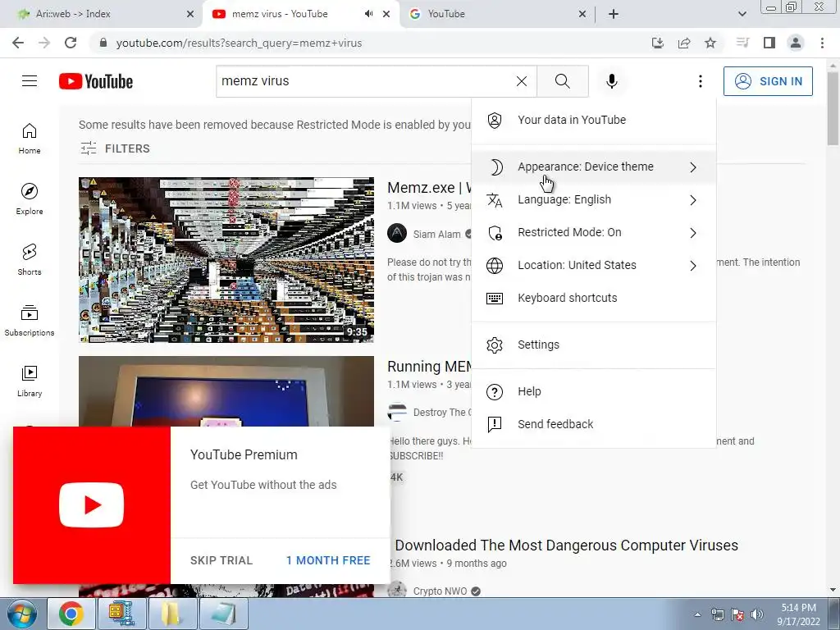The image size is (840, 630).
Task: Click the volume speaker in the system tray
Action: point(756,614)
